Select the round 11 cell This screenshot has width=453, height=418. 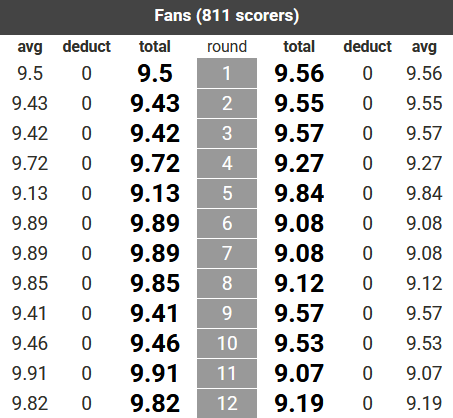pos(227,373)
